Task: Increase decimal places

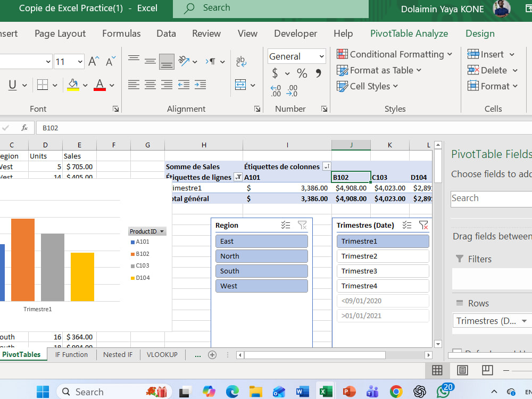Action: 276,91
